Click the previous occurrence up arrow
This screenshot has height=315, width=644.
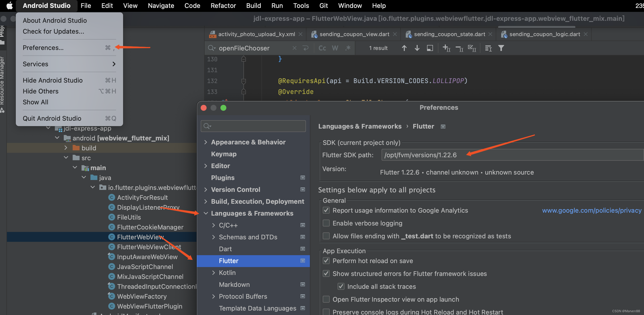tap(404, 48)
